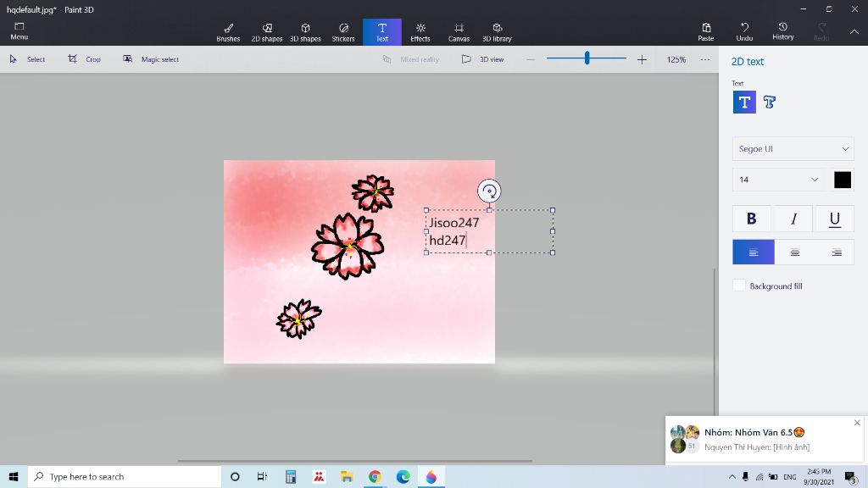Image resolution: width=868 pixels, height=488 pixels.
Task: Open Google Chrome from the taskbar
Action: point(375,476)
